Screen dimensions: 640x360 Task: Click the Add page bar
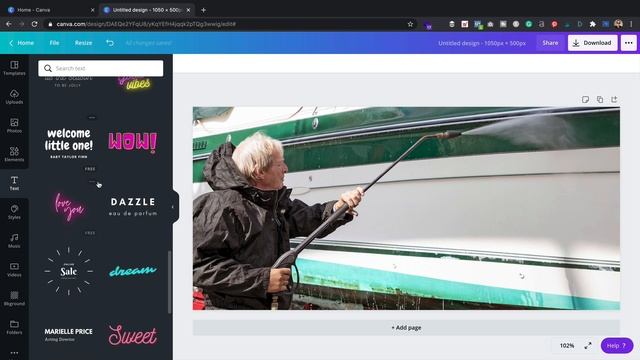pyautogui.click(x=406, y=327)
